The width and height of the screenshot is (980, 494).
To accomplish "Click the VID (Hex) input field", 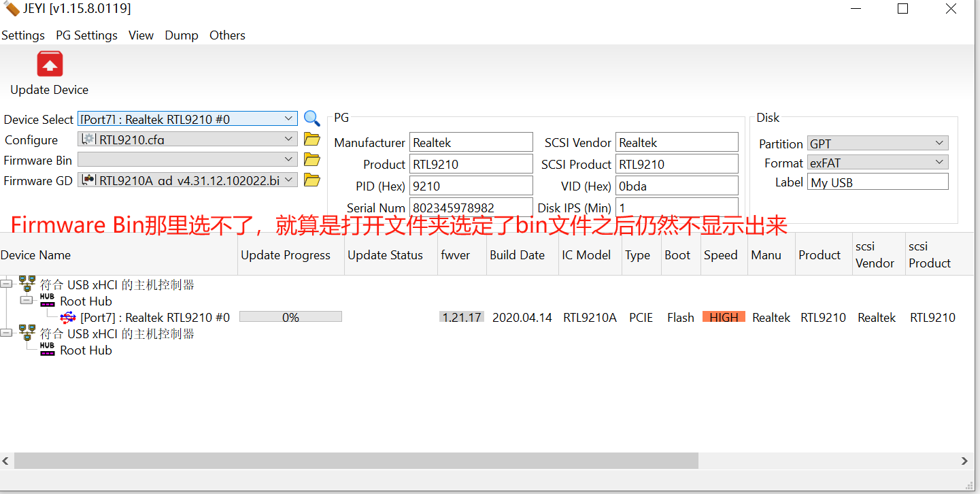I will coord(677,186).
